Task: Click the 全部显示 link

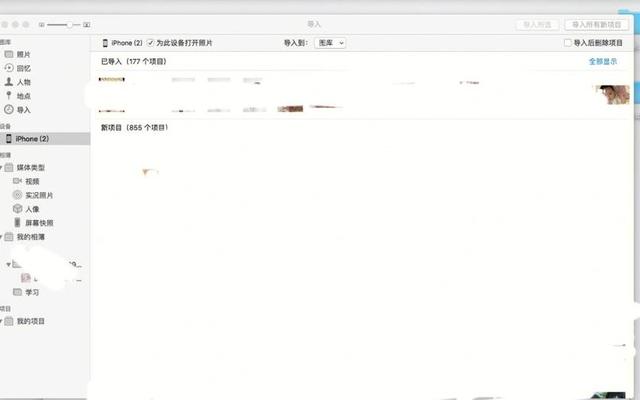Action: tap(603, 62)
